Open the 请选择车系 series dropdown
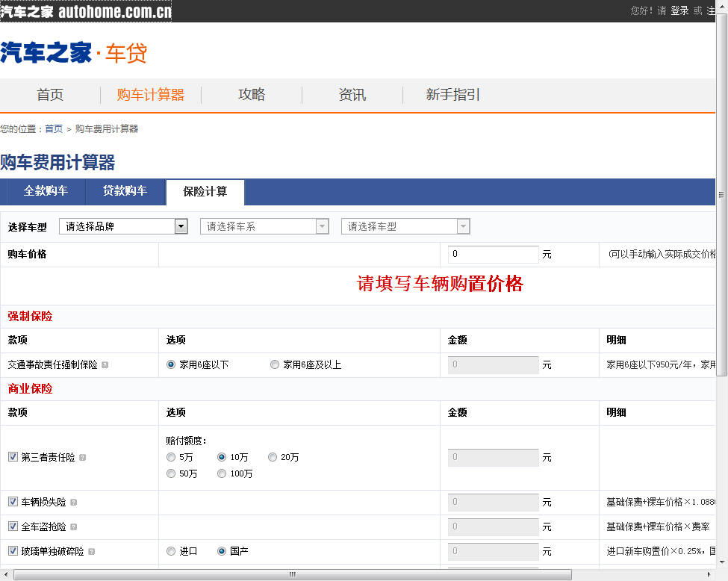The width and height of the screenshot is (728, 581). coord(264,226)
